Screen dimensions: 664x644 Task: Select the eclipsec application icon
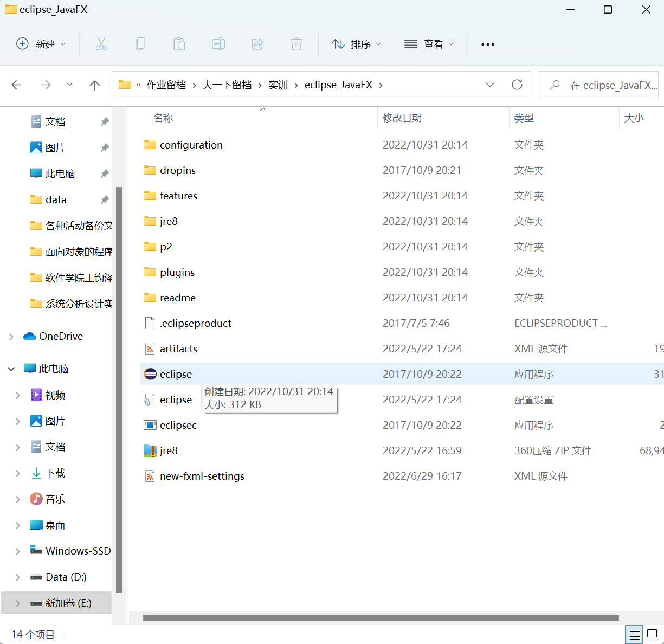(150, 425)
